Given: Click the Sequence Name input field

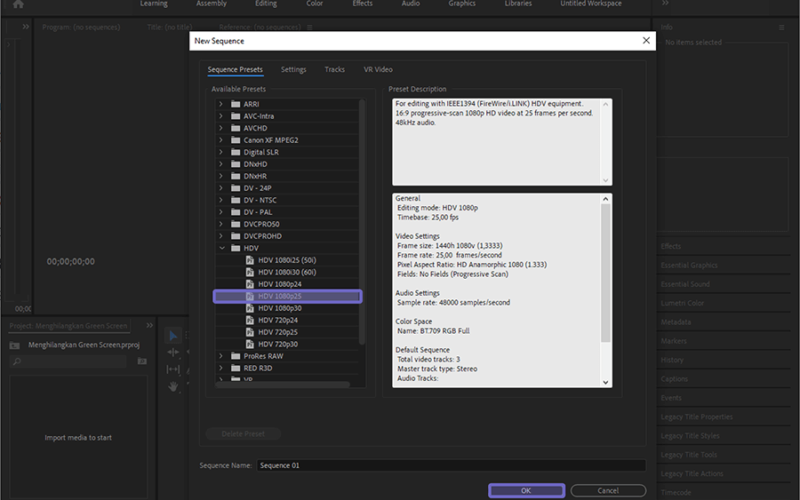Looking at the screenshot, I should 451,465.
